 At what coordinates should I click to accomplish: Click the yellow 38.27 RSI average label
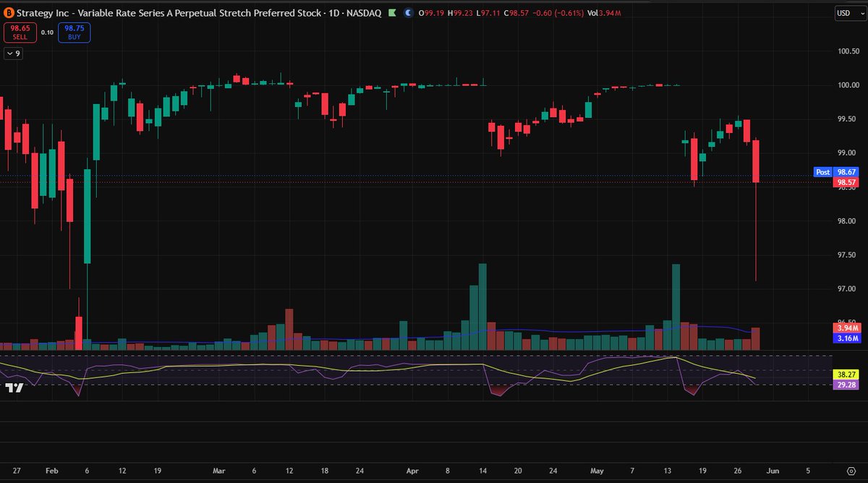click(846, 375)
